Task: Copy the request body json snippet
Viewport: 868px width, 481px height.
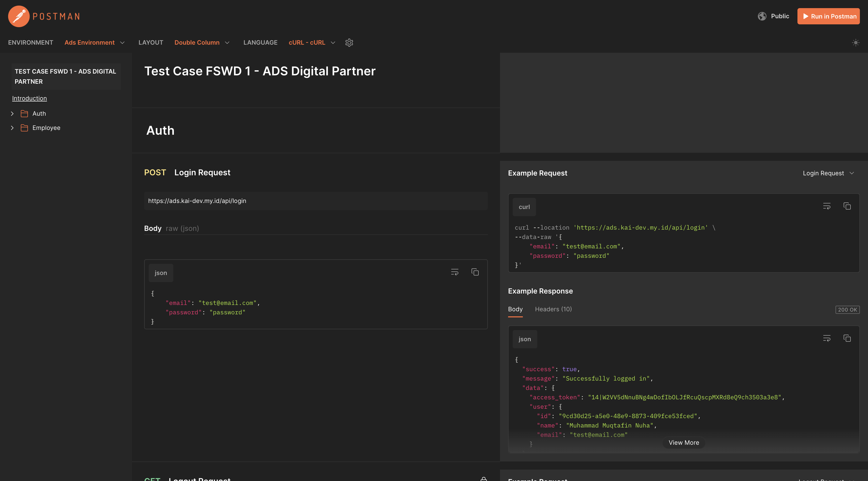Action: click(475, 272)
